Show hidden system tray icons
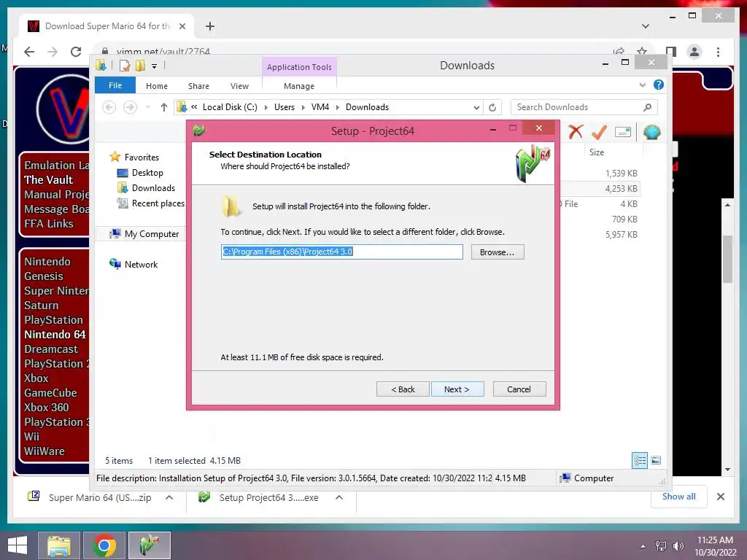This screenshot has height=560, width=747. pos(643,546)
